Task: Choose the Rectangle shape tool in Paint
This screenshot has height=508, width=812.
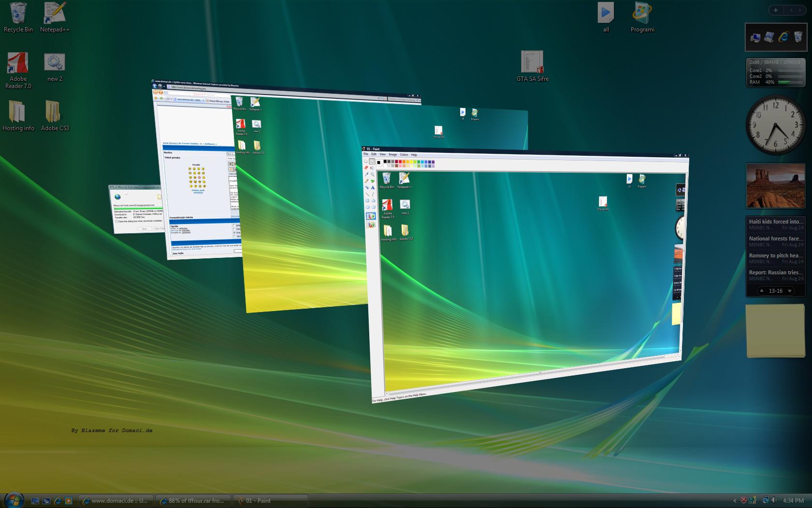Action: tap(367, 200)
